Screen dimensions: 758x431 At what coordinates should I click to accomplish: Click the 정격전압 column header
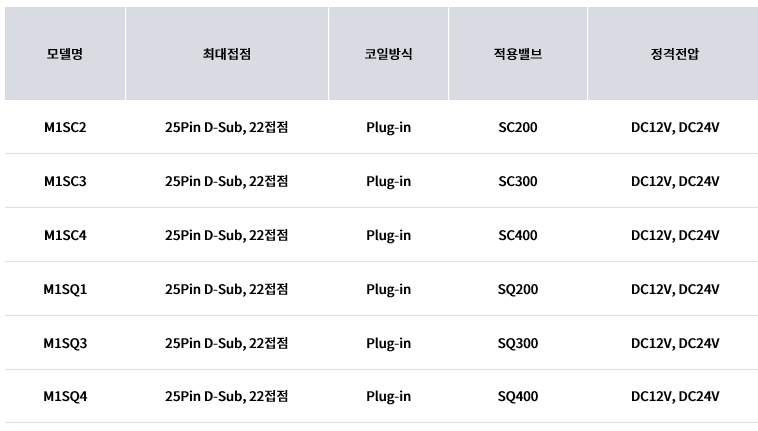(x=675, y=54)
